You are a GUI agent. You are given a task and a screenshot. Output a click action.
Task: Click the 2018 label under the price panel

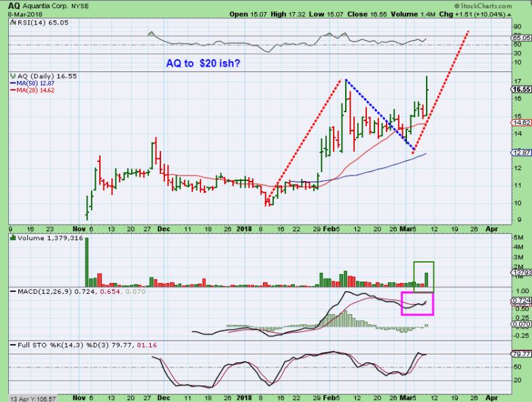pos(245,229)
